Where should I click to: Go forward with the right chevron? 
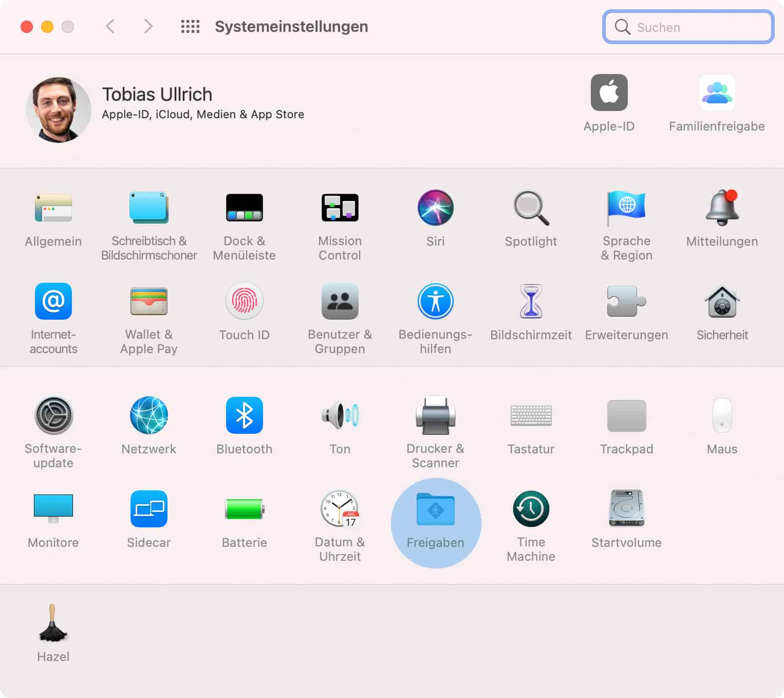click(148, 26)
